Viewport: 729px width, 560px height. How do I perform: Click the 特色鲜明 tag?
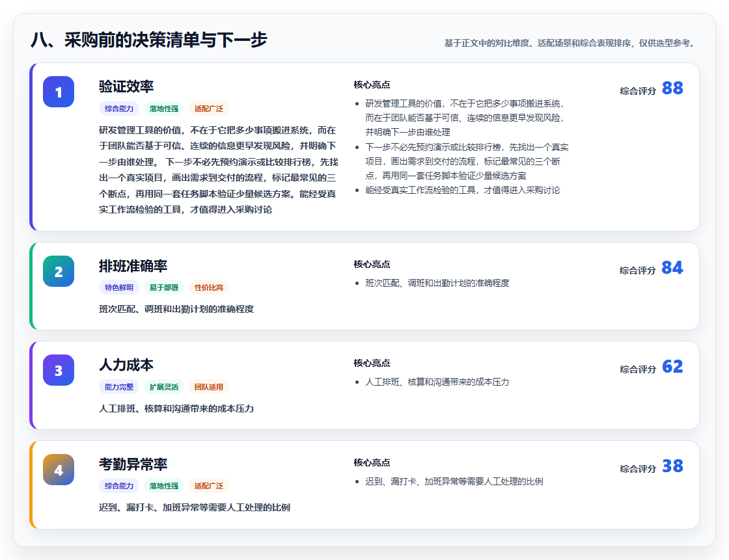(x=119, y=287)
